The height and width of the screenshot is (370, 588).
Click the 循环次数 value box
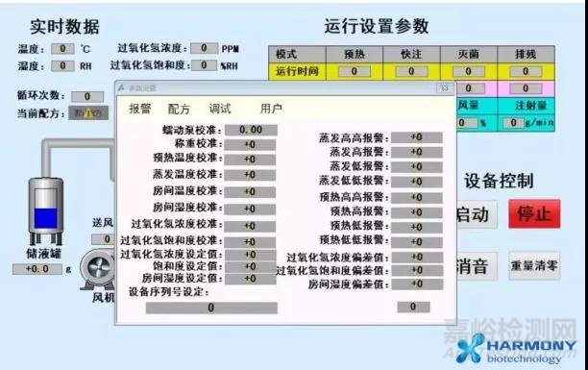(87, 96)
